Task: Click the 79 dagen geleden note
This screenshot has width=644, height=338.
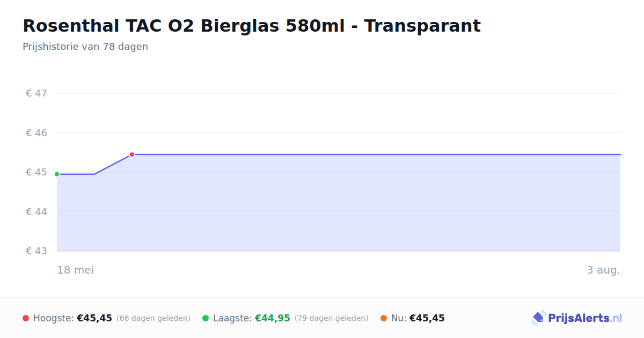Action: [x=332, y=318]
